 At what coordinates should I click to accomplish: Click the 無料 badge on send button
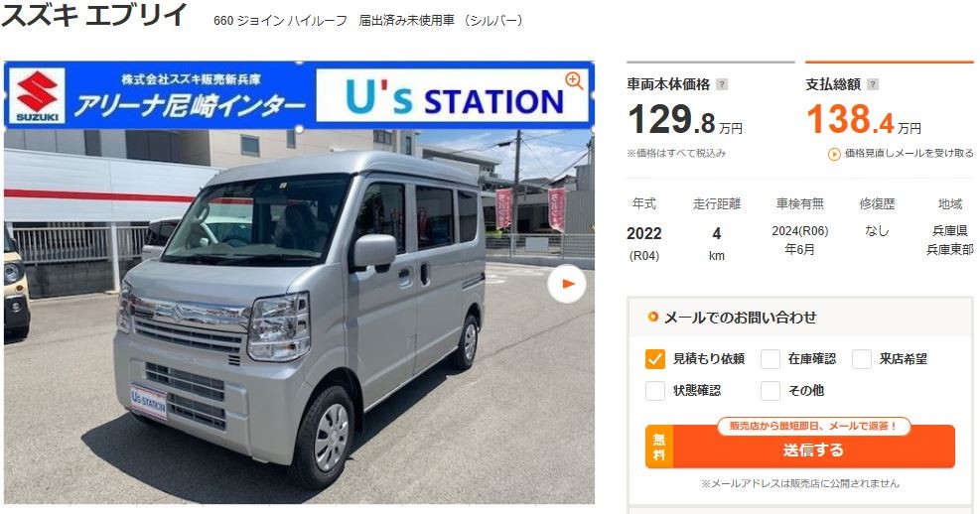(659, 448)
